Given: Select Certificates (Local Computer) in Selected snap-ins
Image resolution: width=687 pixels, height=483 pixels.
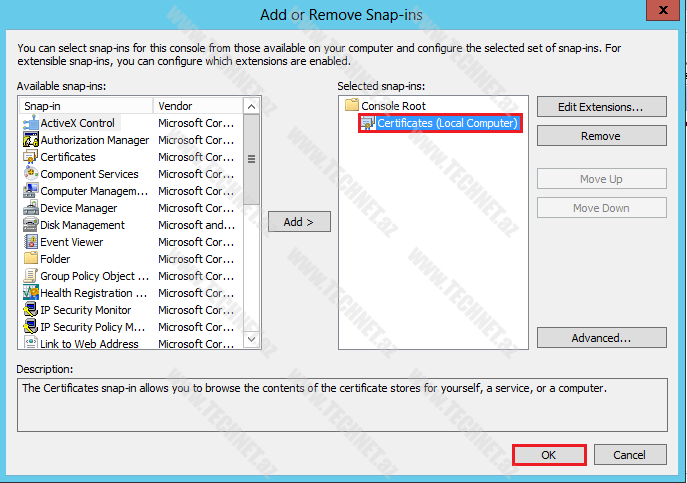Looking at the screenshot, I should click(x=447, y=123).
